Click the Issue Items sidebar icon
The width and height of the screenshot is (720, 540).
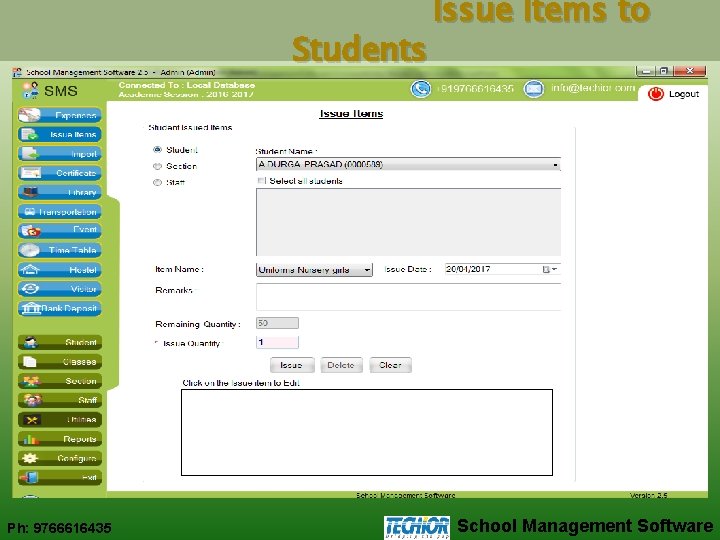coord(30,134)
